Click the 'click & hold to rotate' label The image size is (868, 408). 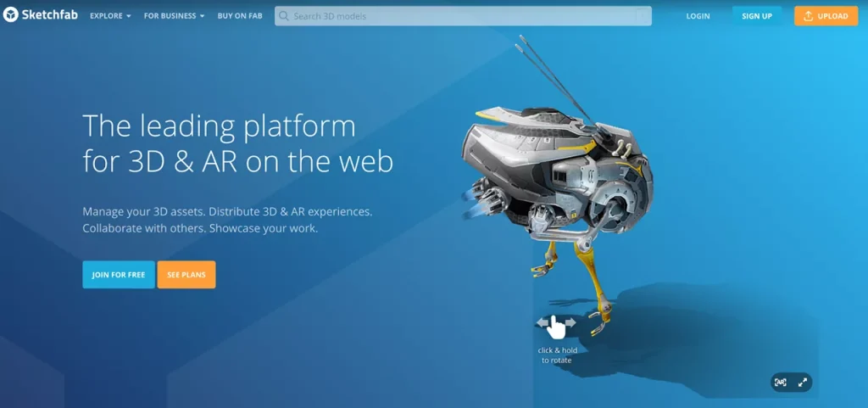coord(557,355)
